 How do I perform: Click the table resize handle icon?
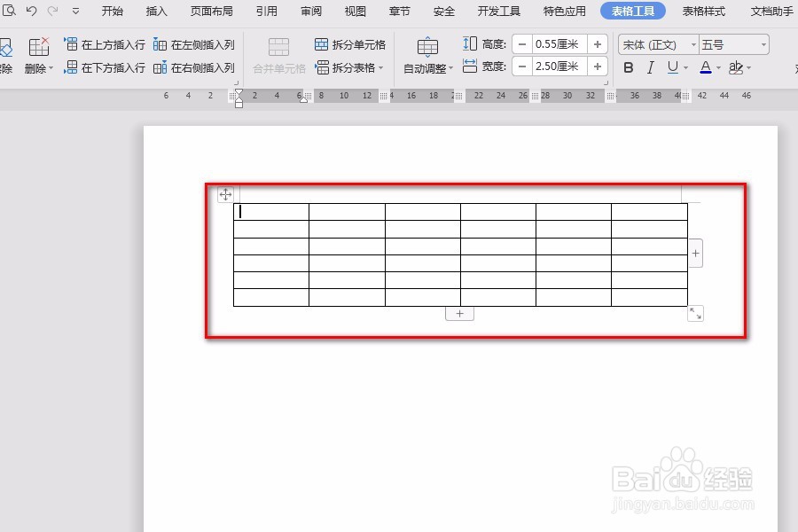coord(695,314)
